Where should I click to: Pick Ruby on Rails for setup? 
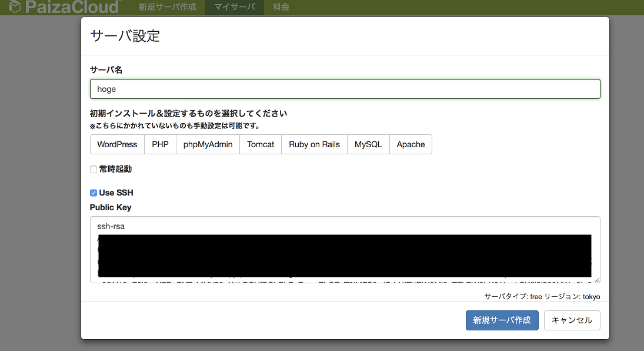coord(314,144)
